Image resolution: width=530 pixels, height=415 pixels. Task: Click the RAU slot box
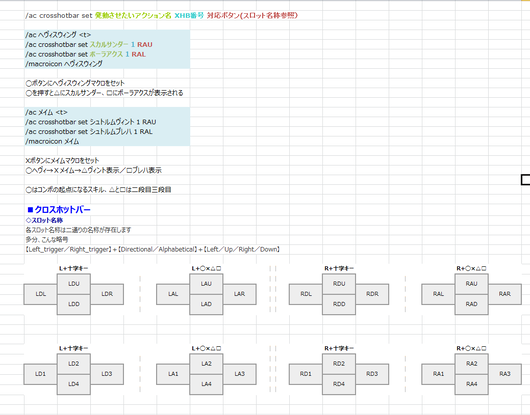(472, 284)
